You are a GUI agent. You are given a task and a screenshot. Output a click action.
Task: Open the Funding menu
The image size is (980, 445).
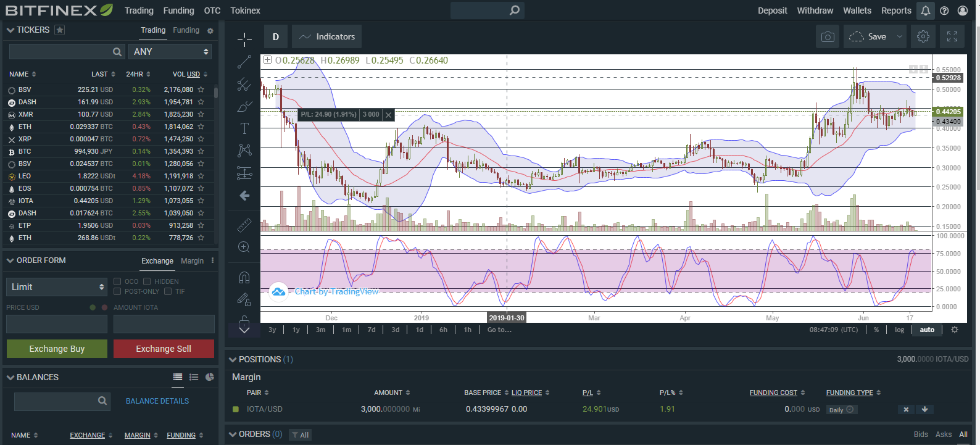coord(178,10)
